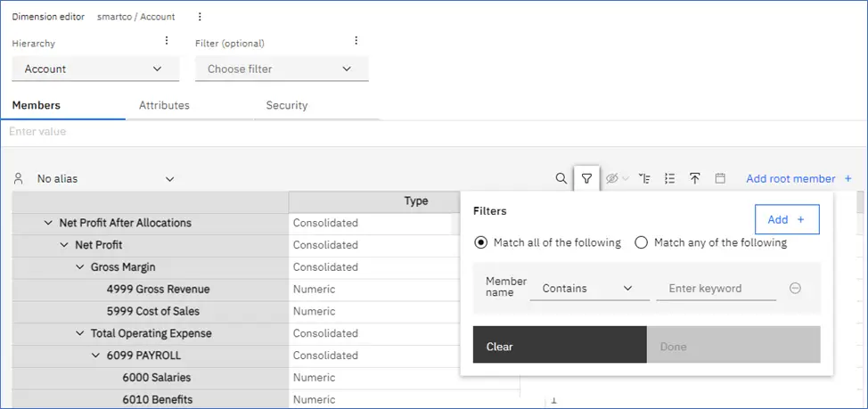Open the Hierarchy options kebab menu

coord(166,40)
